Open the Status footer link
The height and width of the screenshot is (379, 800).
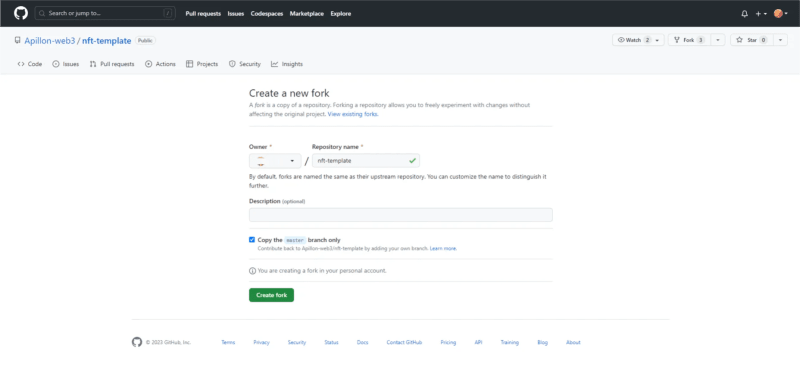coord(331,343)
